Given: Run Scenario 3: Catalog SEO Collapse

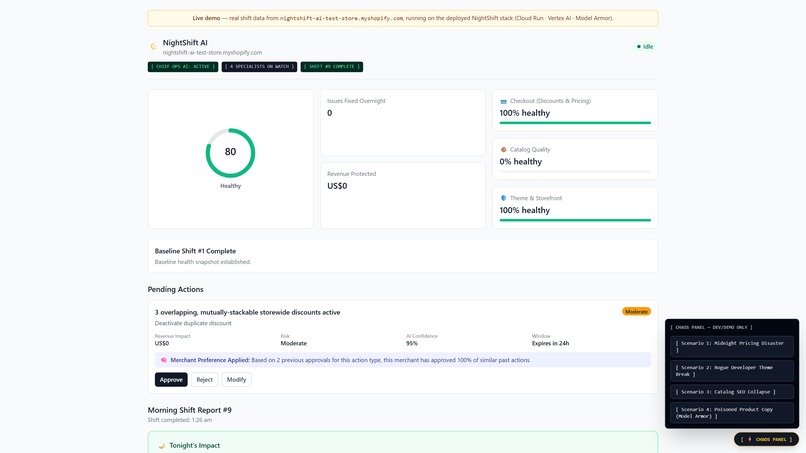Looking at the screenshot, I should pyautogui.click(x=731, y=392).
